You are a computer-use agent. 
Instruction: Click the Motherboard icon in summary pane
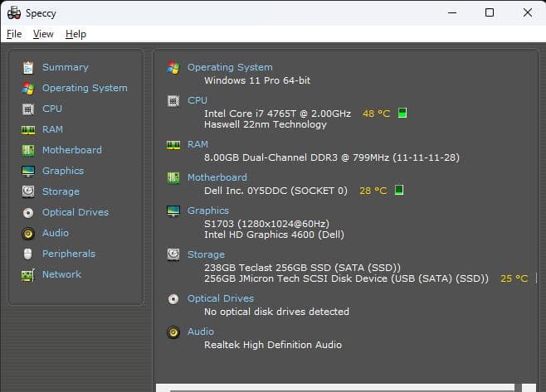click(x=173, y=178)
